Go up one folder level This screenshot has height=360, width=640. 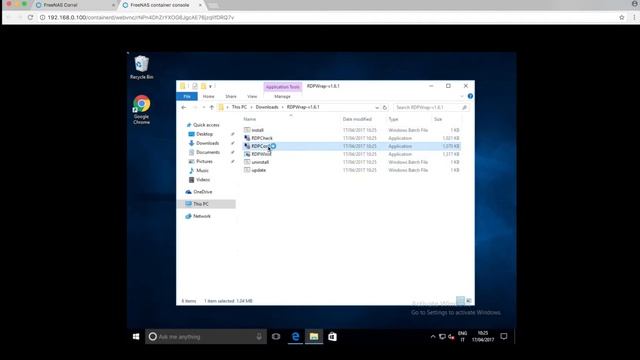tap(211, 107)
